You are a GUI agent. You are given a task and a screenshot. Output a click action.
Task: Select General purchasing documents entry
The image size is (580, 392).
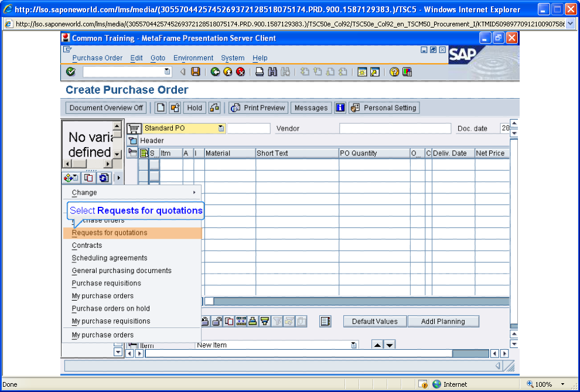tap(132, 270)
